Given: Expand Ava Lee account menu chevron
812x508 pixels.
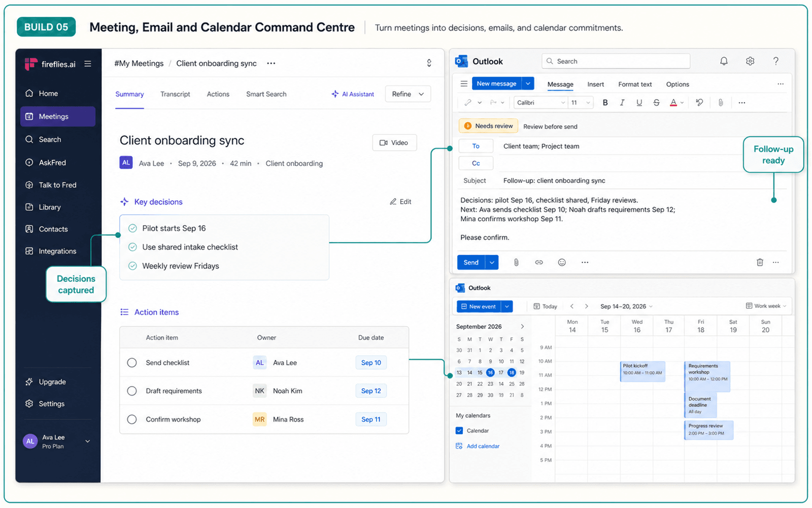Looking at the screenshot, I should [88, 441].
